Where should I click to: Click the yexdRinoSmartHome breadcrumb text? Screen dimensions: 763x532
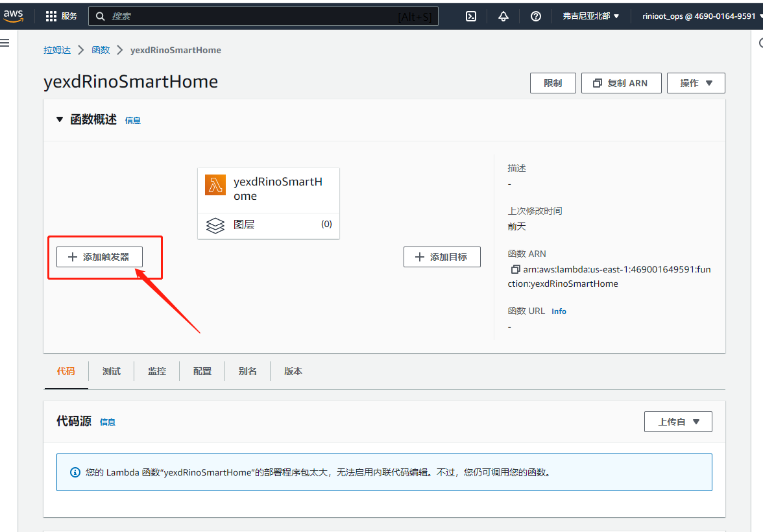click(176, 50)
